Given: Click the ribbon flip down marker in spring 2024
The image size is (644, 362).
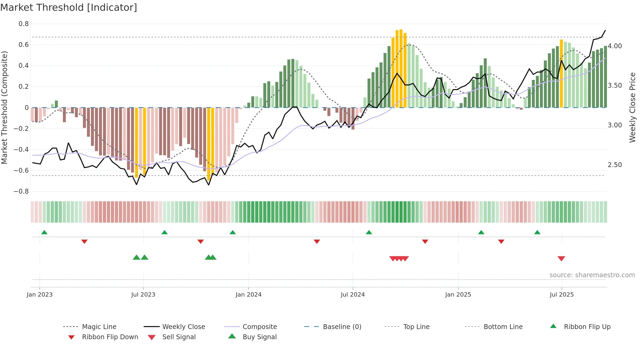Looking at the screenshot, I should pos(317,242).
